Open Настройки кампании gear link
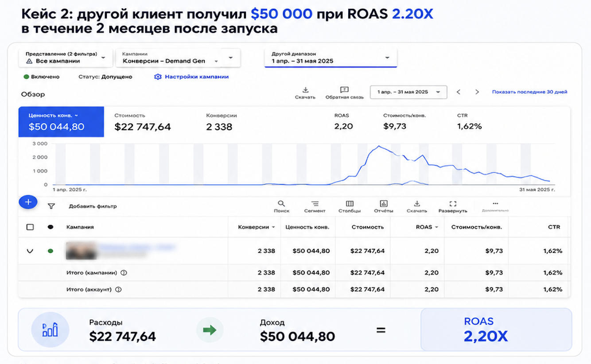Image resolution: width=591 pixels, height=364 pixels. tap(191, 77)
